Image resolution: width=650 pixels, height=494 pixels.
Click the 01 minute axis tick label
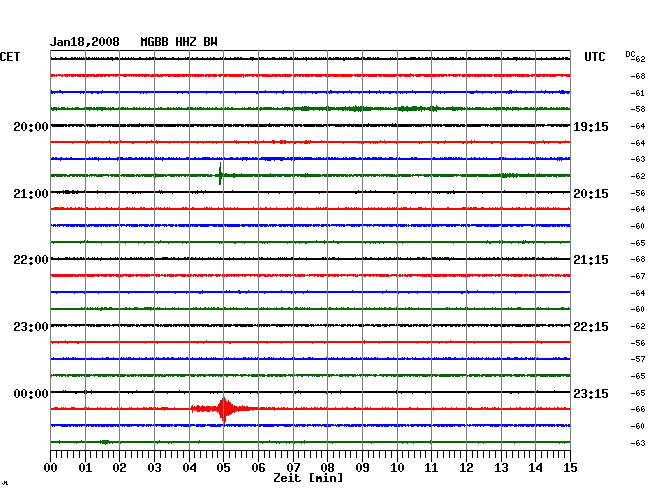tap(85, 468)
